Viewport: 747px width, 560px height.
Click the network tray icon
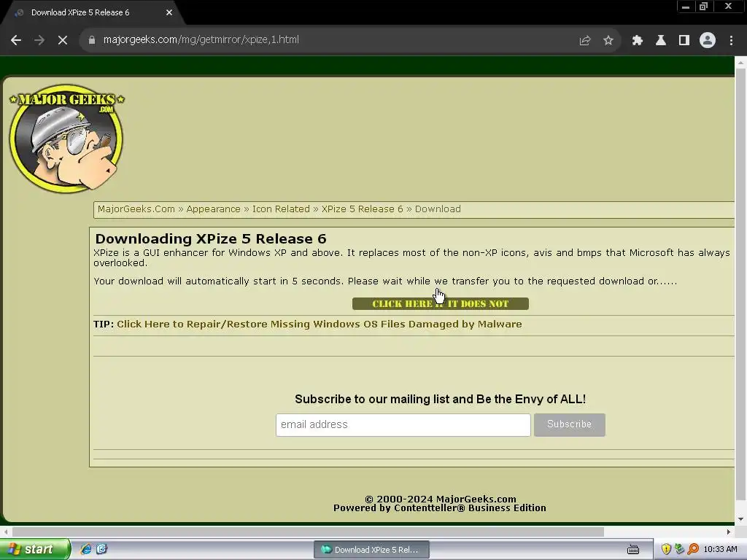[679, 550]
